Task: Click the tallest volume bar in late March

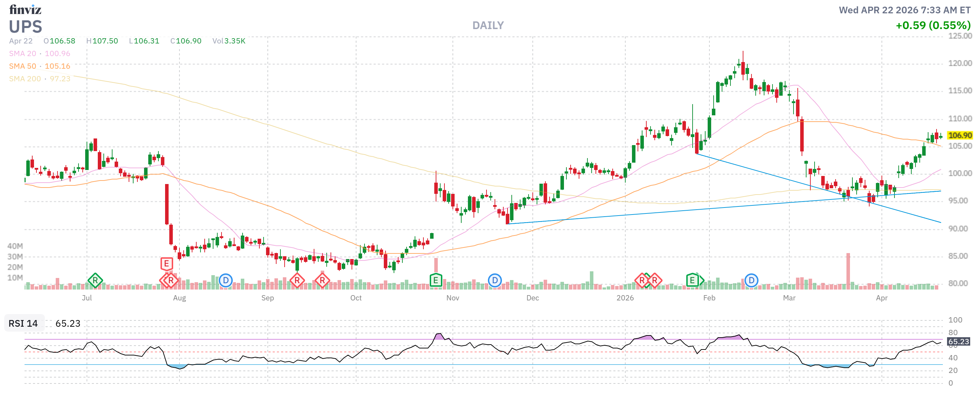Action: [848, 271]
